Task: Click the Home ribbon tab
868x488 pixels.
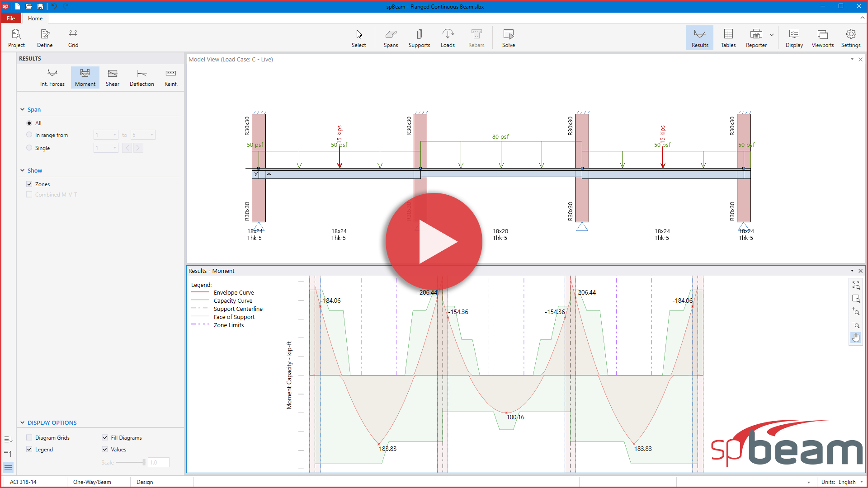Action: tap(35, 18)
